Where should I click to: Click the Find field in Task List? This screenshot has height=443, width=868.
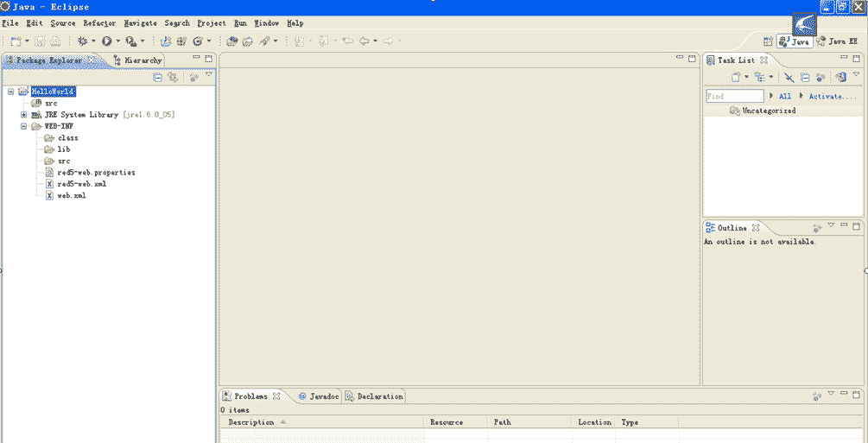click(734, 97)
